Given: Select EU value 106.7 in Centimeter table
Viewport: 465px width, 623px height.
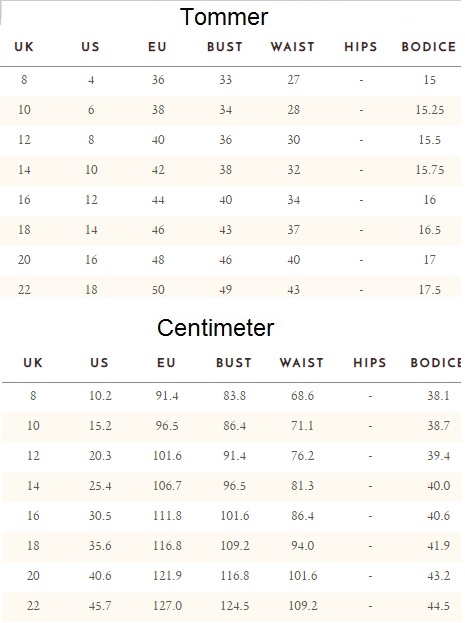Looking at the screenshot, I should click(x=167, y=486).
